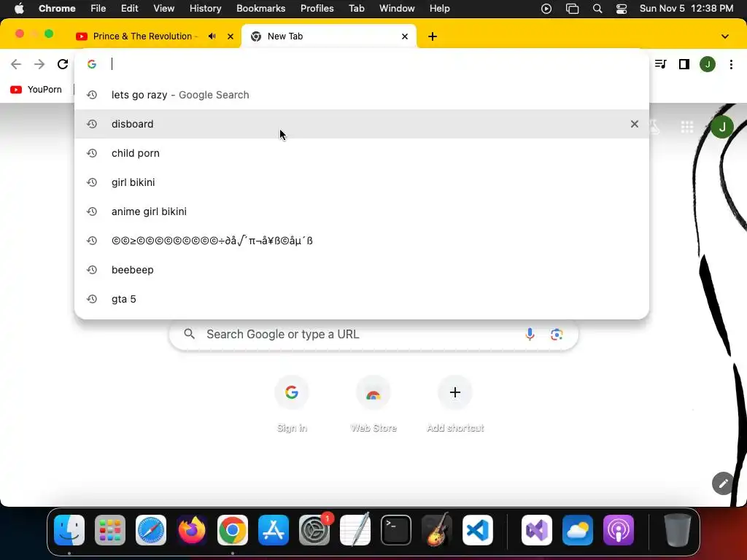This screenshot has height=560, width=747.
Task: Open the Bookmarks menu
Action: (x=260, y=8)
